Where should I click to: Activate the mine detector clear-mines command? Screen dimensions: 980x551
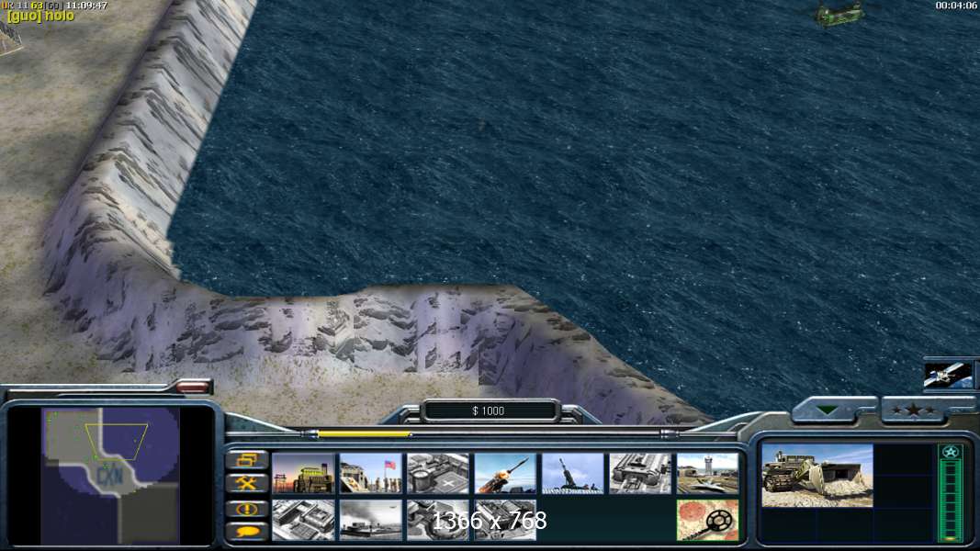coord(708,519)
